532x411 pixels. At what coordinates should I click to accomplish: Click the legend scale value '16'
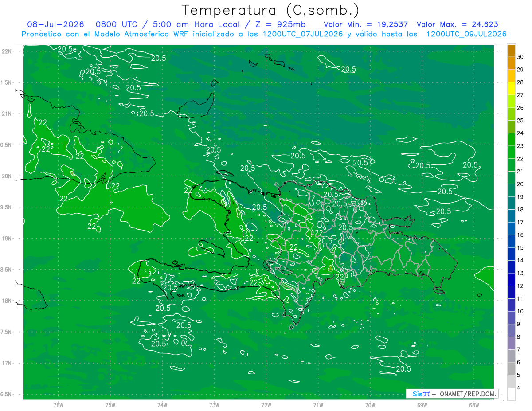(520, 235)
